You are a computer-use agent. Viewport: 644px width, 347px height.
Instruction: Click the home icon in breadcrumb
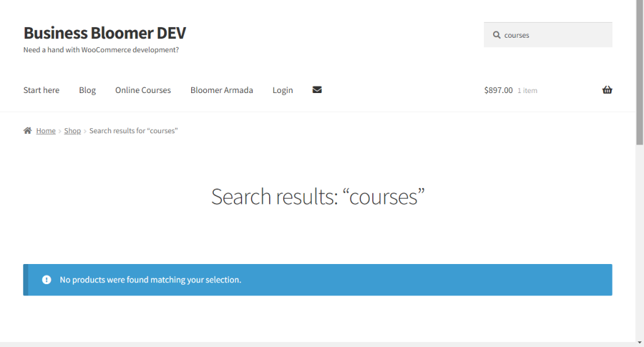[x=28, y=131]
